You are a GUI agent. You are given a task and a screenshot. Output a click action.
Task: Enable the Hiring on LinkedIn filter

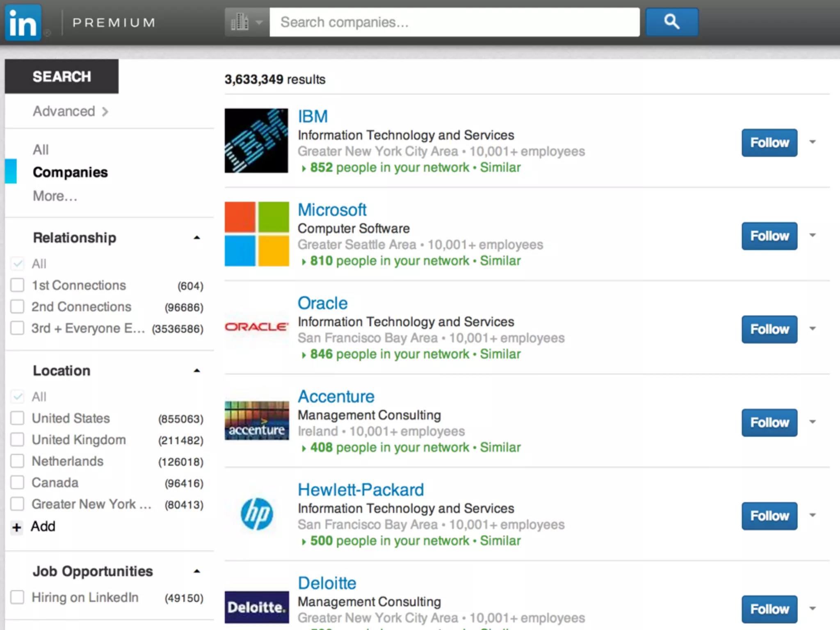[17, 597]
